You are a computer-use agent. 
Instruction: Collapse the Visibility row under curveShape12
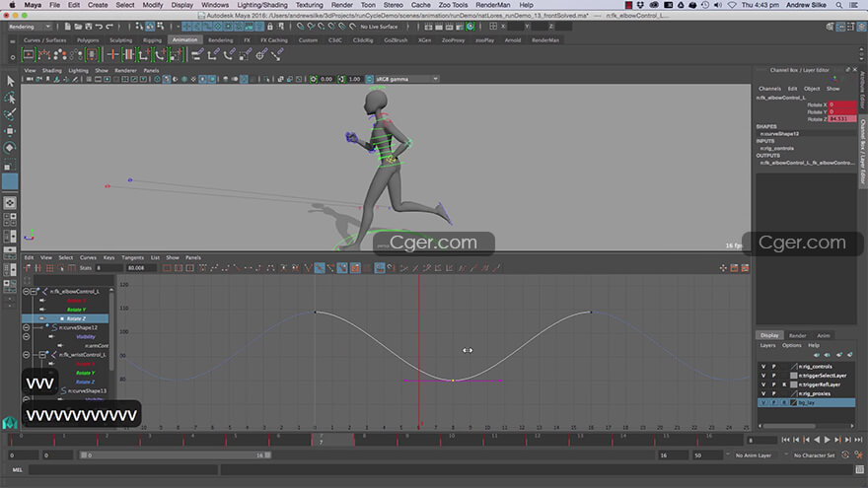(26, 336)
